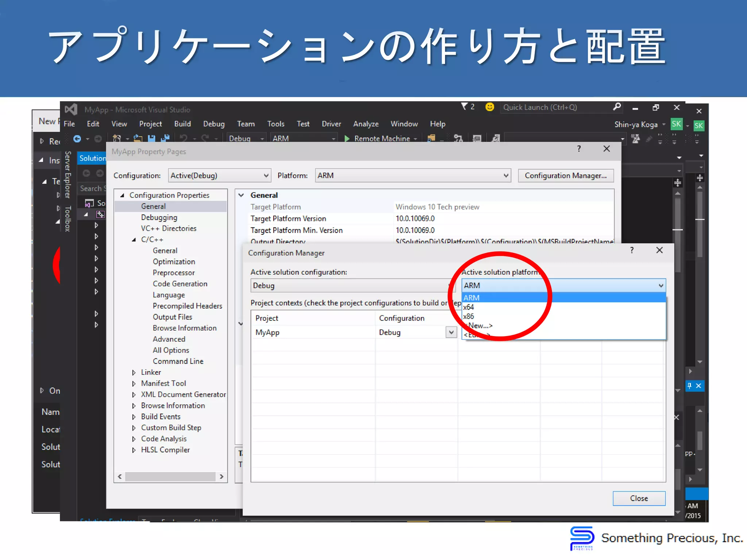The image size is (747, 560).
Task: Click the Solution Explorer back button icon
Action: (86, 173)
